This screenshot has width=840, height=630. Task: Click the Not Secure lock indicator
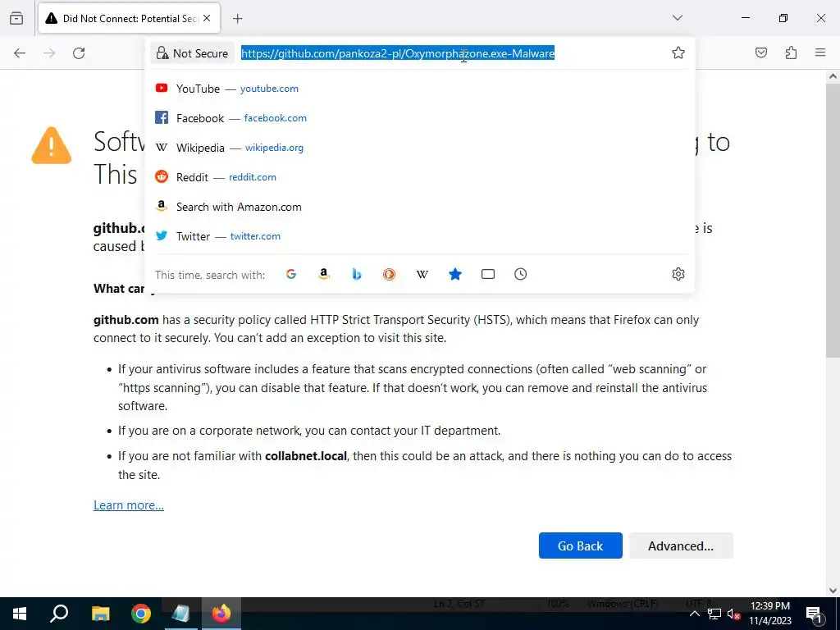click(192, 53)
